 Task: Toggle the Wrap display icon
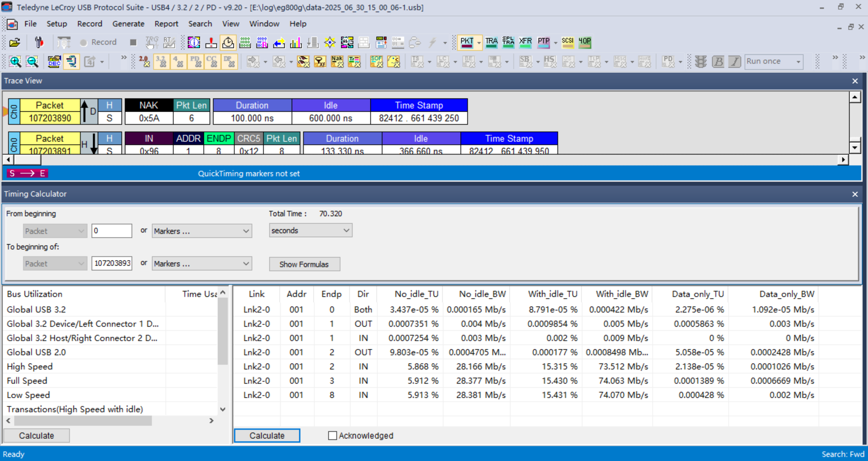click(x=71, y=61)
